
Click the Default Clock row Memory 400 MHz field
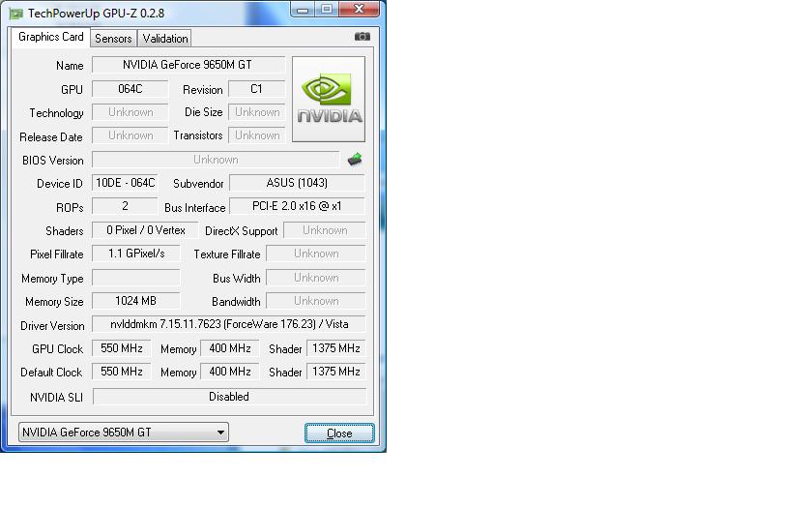coord(229,372)
